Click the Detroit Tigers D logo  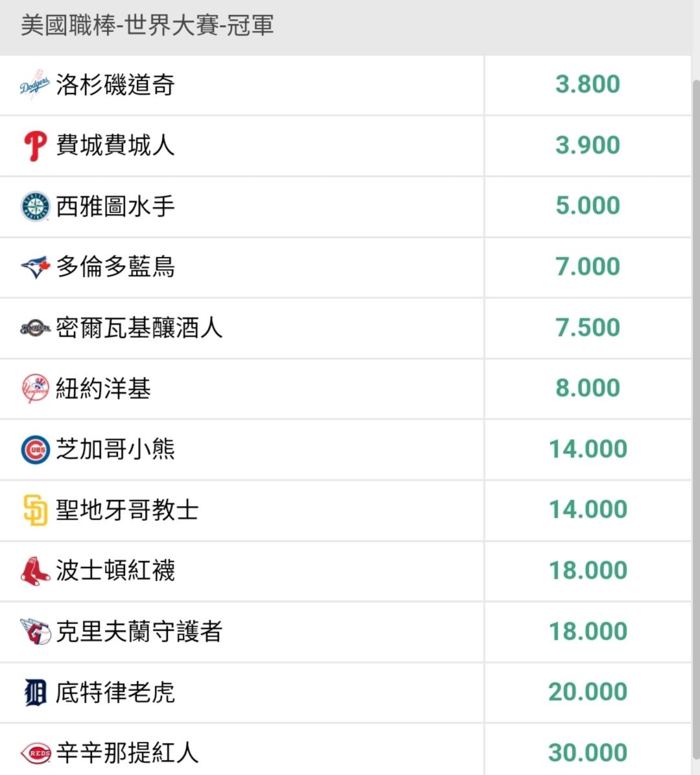[35, 693]
